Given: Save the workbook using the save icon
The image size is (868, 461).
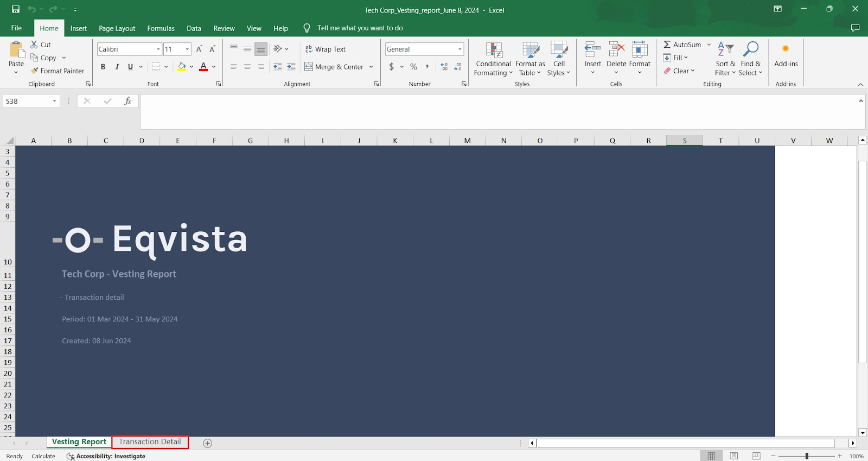Looking at the screenshot, I should [x=16, y=9].
